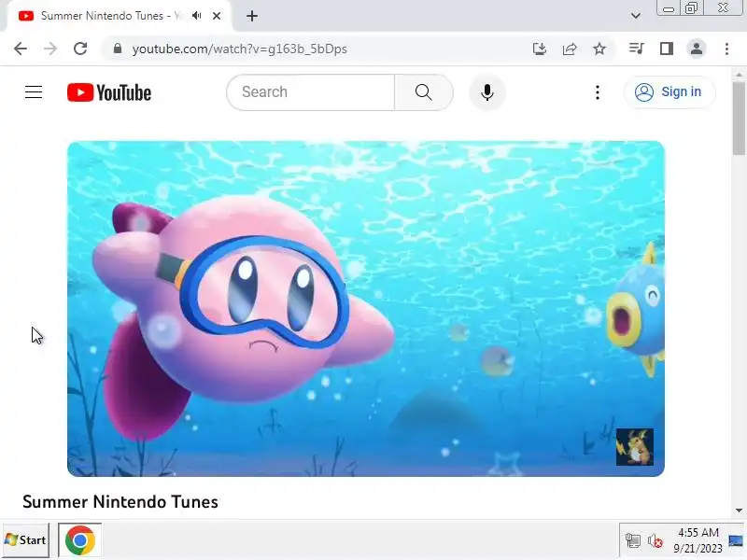This screenshot has height=560, width=747.
Task: Open the YouTube guide hamburger menu
Action: (x=34, y=92)
